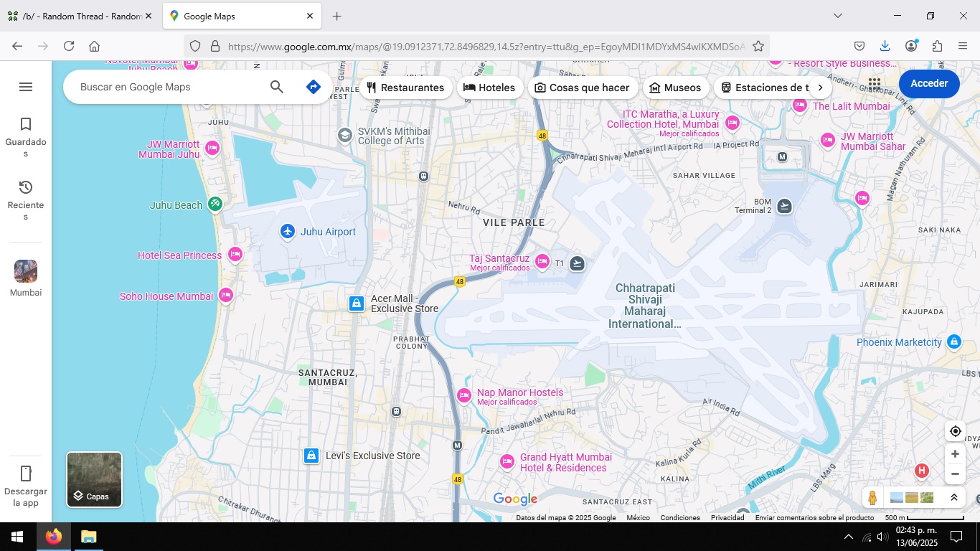Viewport: 980px width, 551px height.
Task: Click the BOM Terminal 2 icon
Action: tap(784, 207)
